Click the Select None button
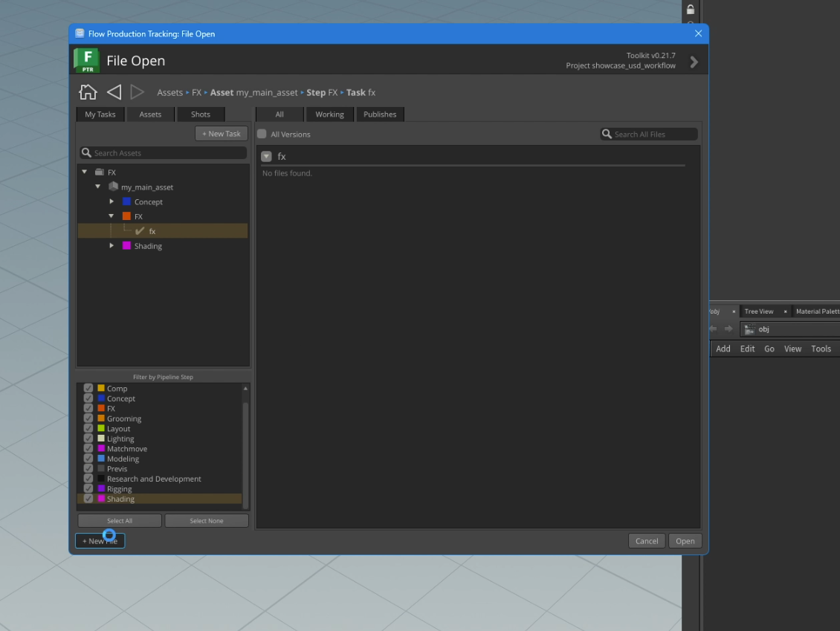Viewport: 840px width, 631px height. click(206, 521)
